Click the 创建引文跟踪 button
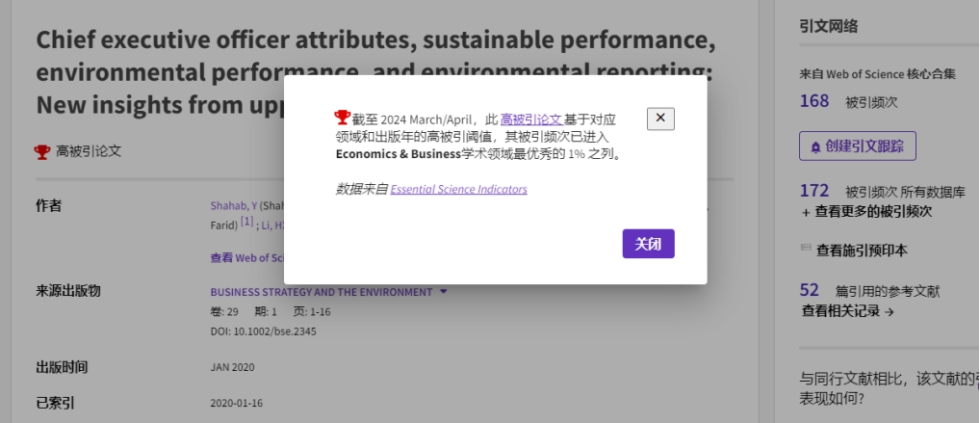 (858, 145)
